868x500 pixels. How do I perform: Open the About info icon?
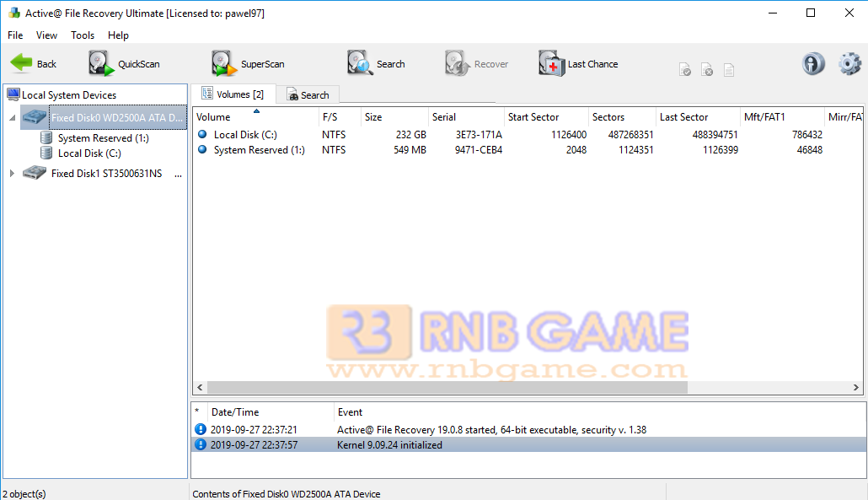[813, 64]
